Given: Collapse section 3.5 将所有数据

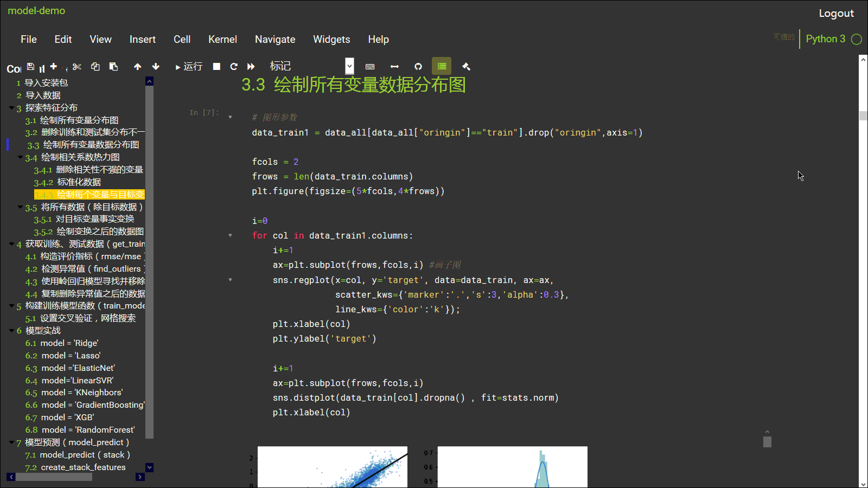Looking at the screenshot, I should 20,207.
